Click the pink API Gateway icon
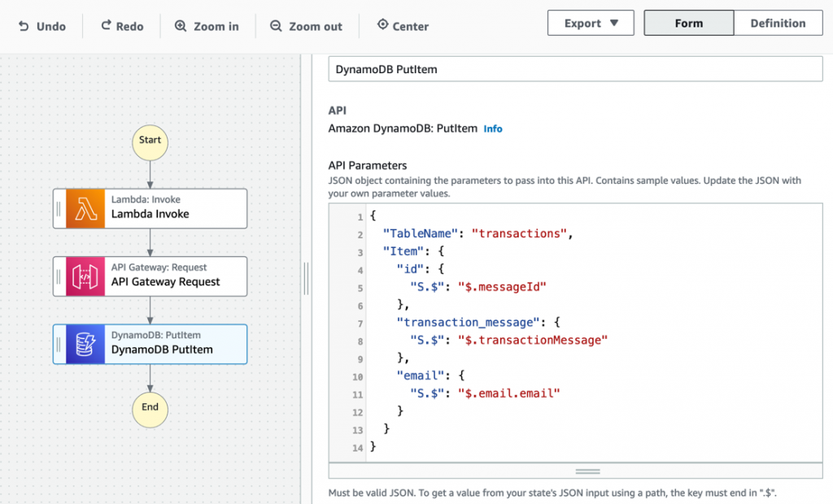Viewport: 833px width, 504px height. pos(85,276)
